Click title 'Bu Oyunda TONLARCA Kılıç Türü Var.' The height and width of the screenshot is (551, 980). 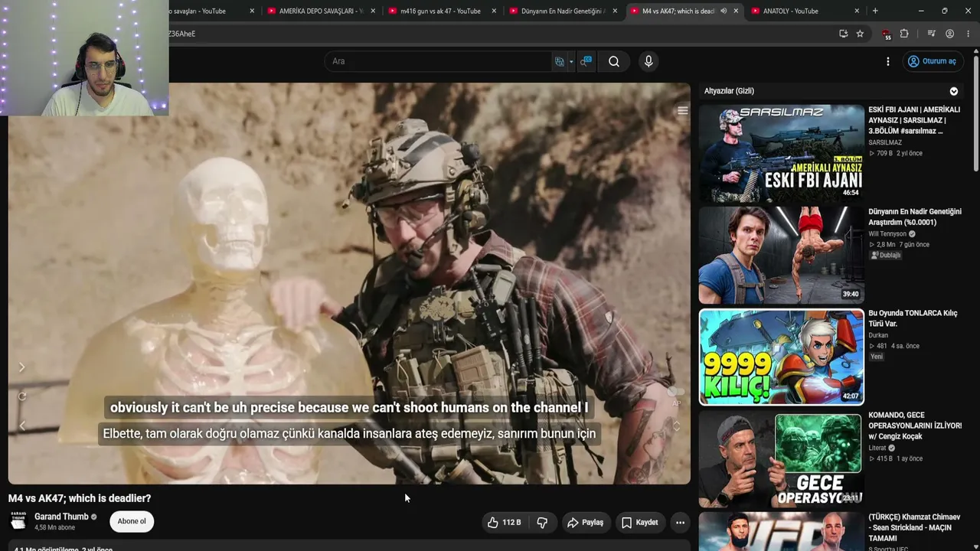(913, 318)
